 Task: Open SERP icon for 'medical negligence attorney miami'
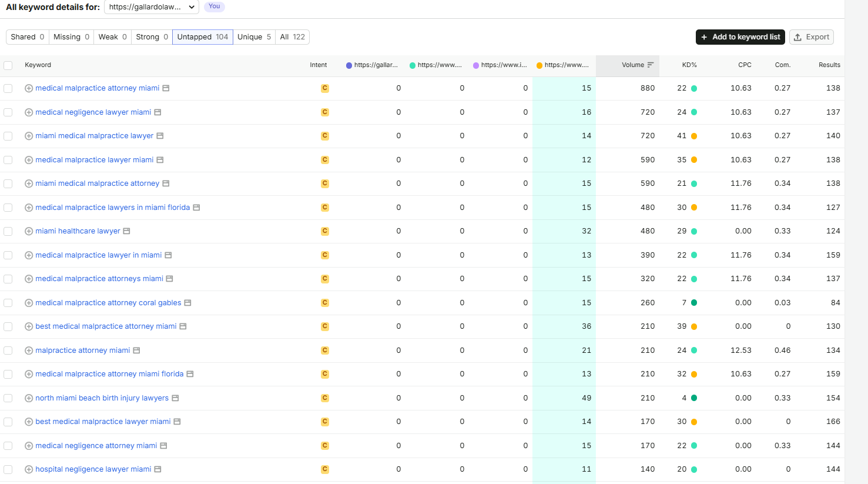tap(163, 446)
